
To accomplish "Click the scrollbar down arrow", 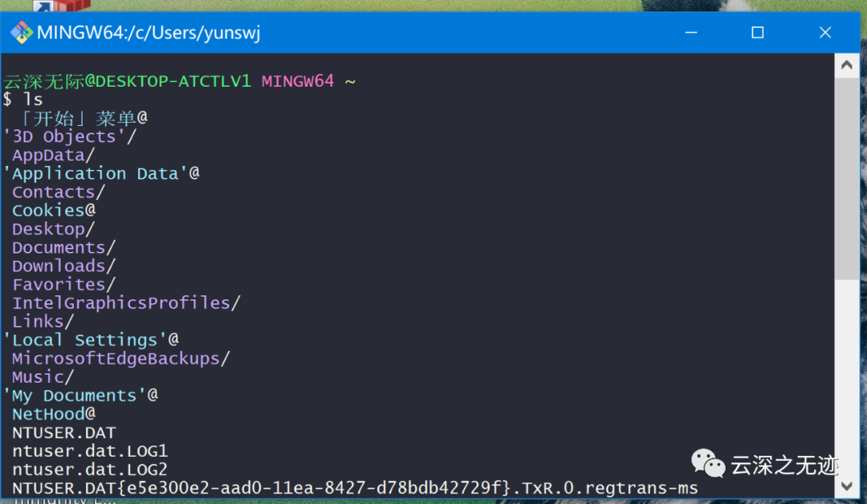I will click(x=847, y=486).
